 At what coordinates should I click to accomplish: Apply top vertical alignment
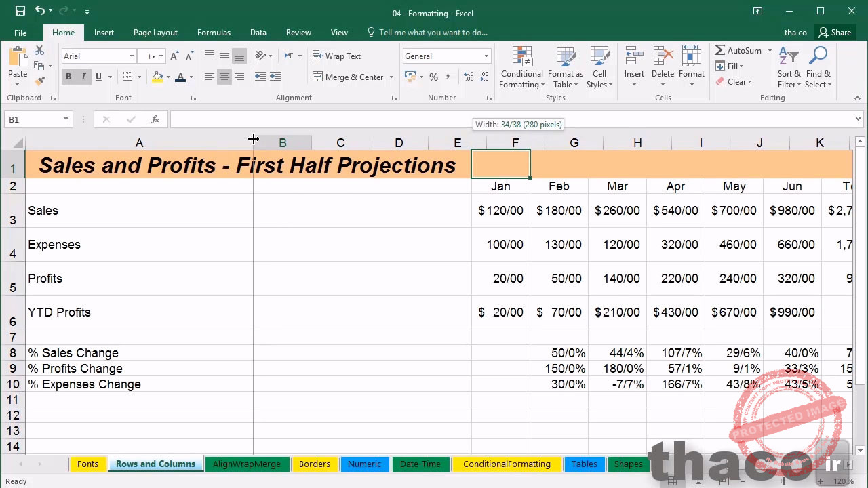tap(210, 56)
